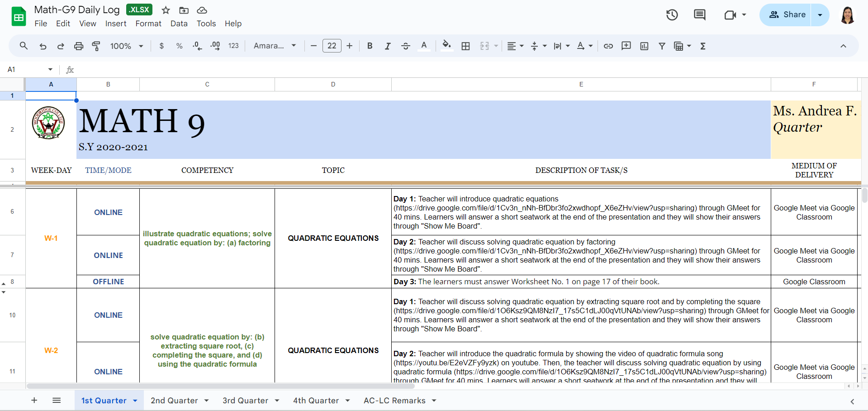
Task: Click the Sheets home logo
Action: [x=19, y=17]
